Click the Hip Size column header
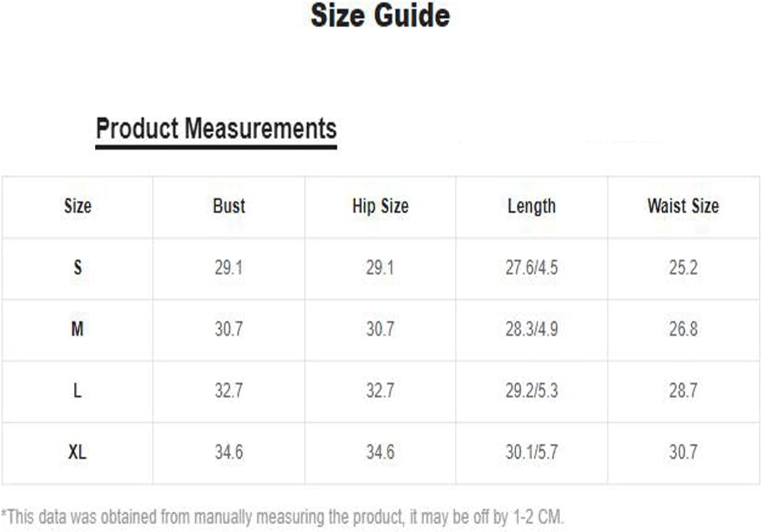Image resolution: width=762 pixels, height=532 pixels. [380, 206]
